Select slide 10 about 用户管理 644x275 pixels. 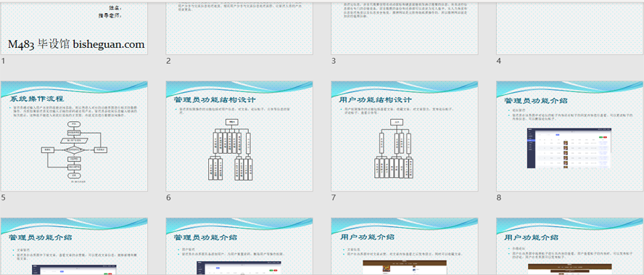click(239, 246)
